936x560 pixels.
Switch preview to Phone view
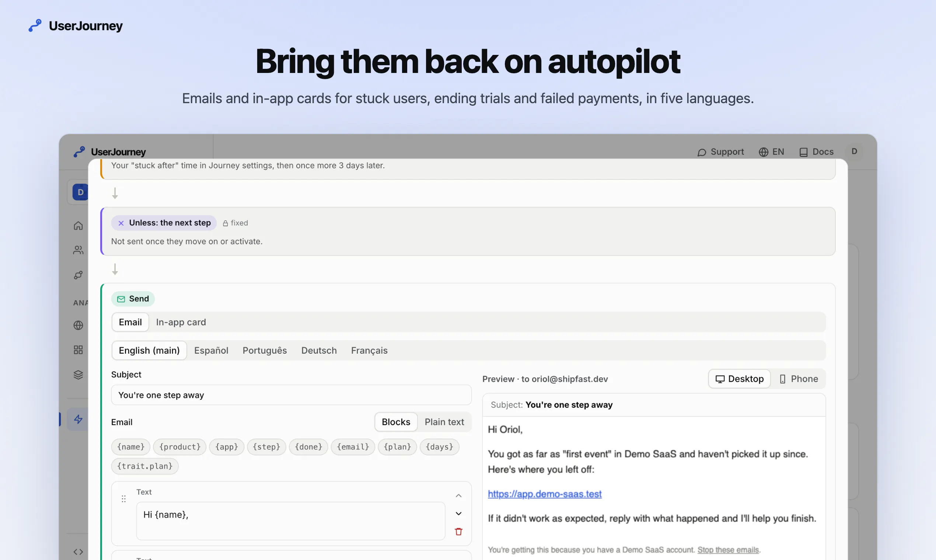point(799,379)
